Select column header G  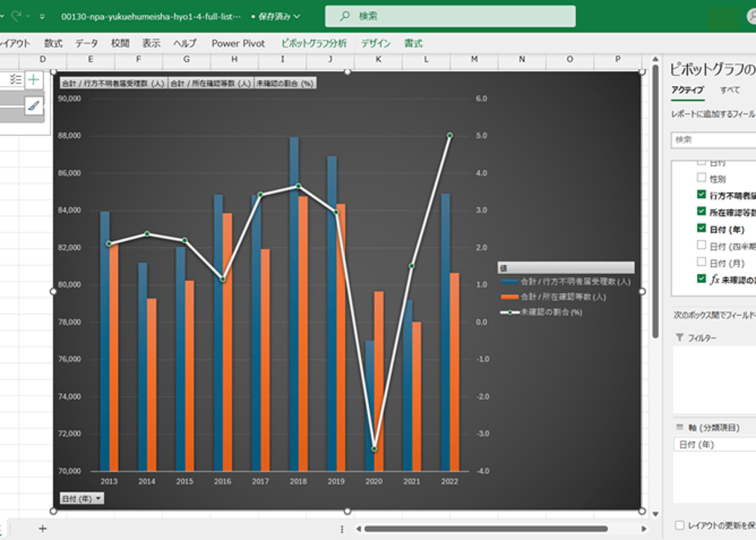click(x=187, y=59)
